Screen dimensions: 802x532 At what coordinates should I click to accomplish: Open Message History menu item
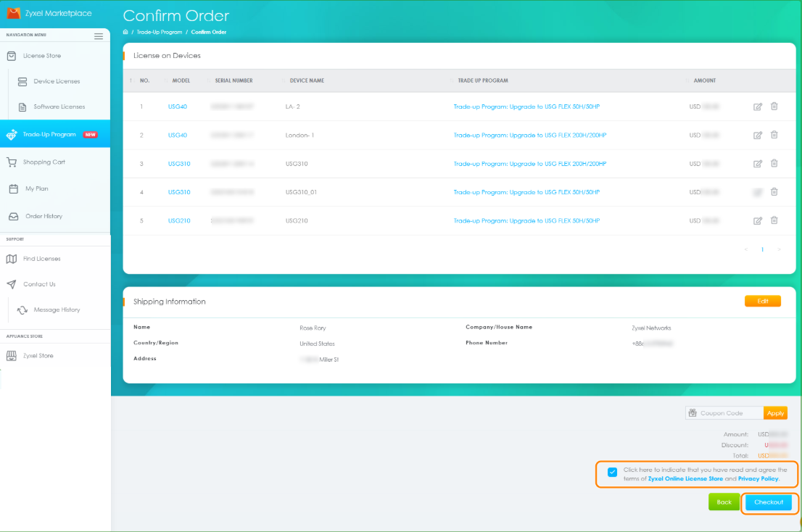pyautogui.click(x=57, y=309)
